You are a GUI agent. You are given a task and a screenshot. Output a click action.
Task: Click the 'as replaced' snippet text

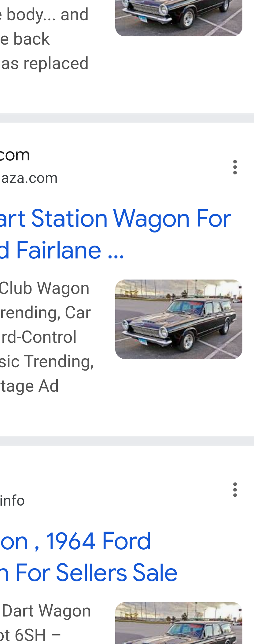tap(45, 63)
